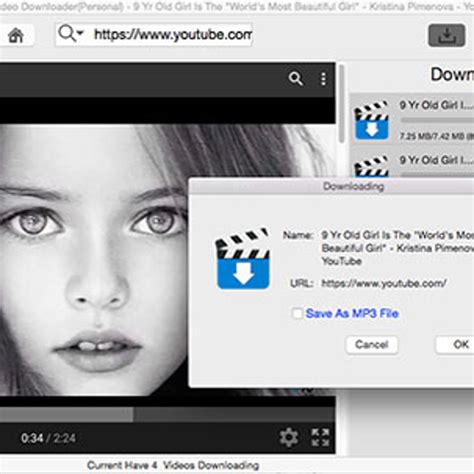Image resolution: width=474 pixels, height=474 pixels.
Task: Seek on the video progress bar
Action: pyautogui.click(x=167, y=414)
